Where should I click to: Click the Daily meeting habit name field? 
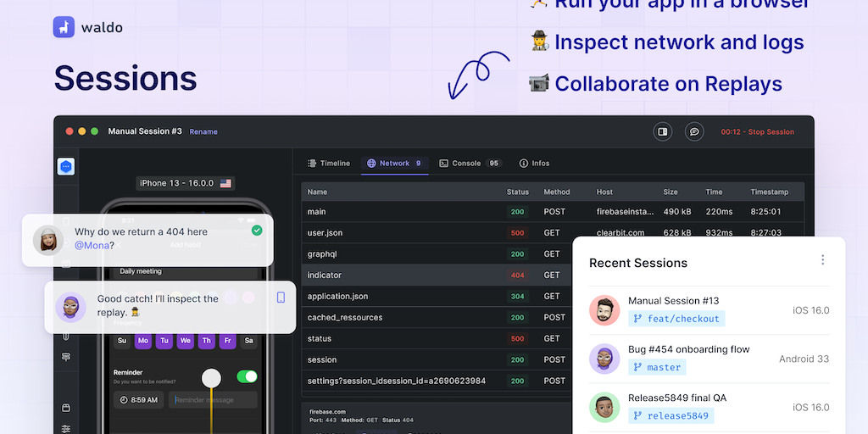tap(186, 272)
